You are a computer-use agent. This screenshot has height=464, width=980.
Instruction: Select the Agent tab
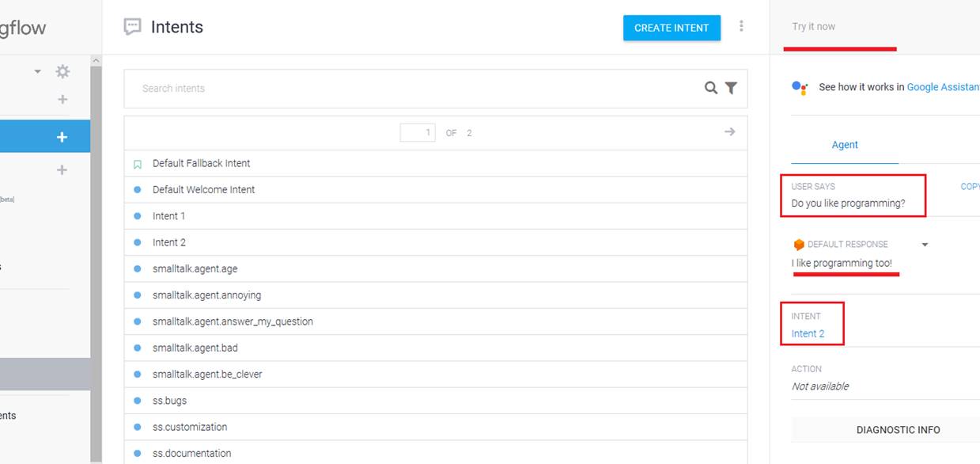coord(844,145)
